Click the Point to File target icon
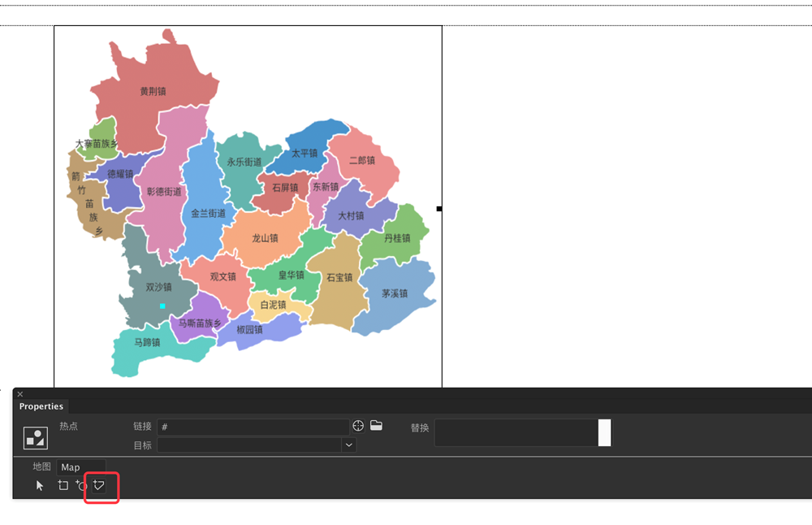Viewport: 812px width, 525px height. 358,426
